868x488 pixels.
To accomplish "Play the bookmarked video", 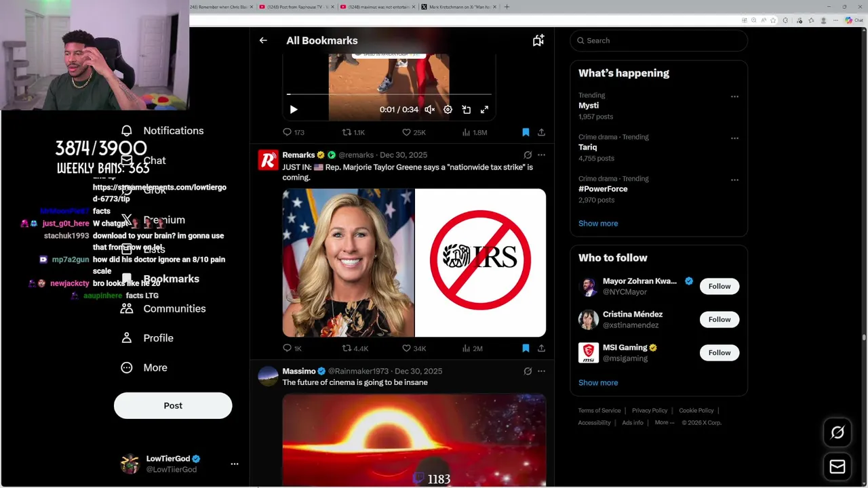I will 294,109.
